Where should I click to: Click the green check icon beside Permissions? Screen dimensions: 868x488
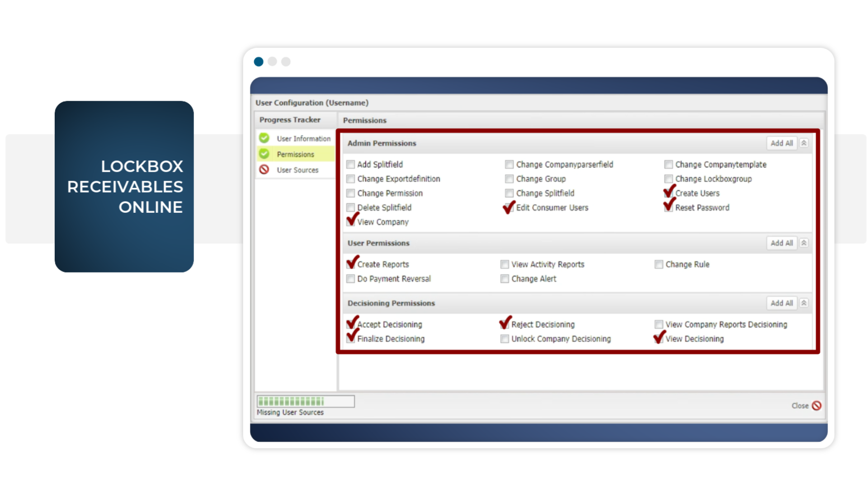264,154
